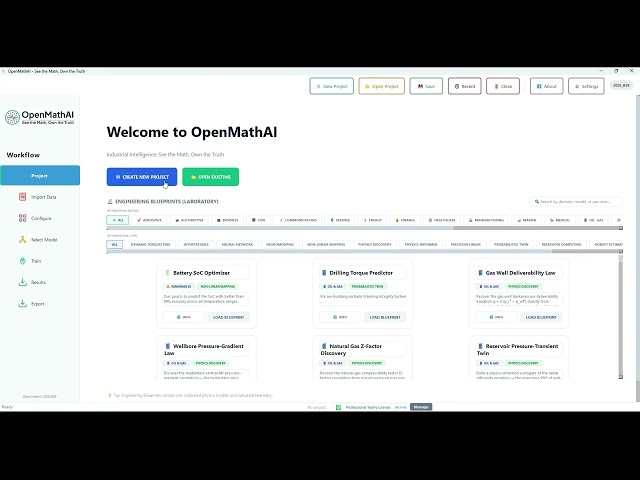640x480 pixels.
Task: Filter blueprints by Finance sector
Action: click(405, 220)
